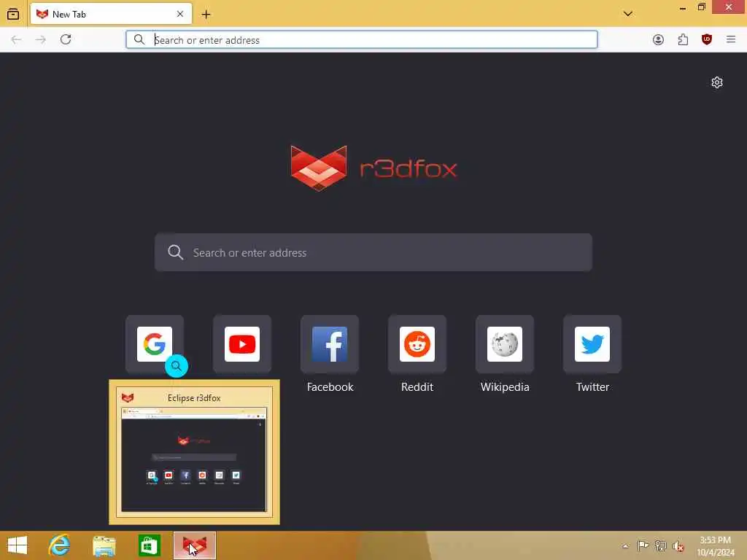Open the network tray icon
The height and width of the screenshot is (560, 747).
660,545
